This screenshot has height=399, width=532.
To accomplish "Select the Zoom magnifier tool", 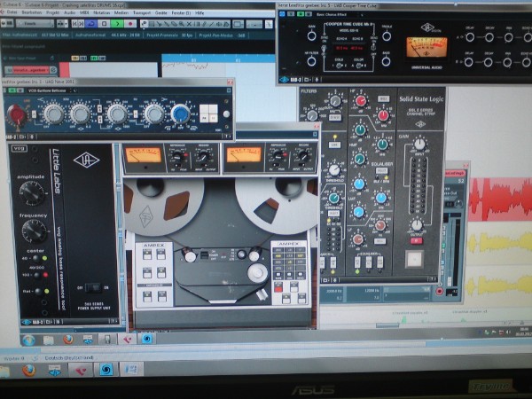I will [182, 24].
